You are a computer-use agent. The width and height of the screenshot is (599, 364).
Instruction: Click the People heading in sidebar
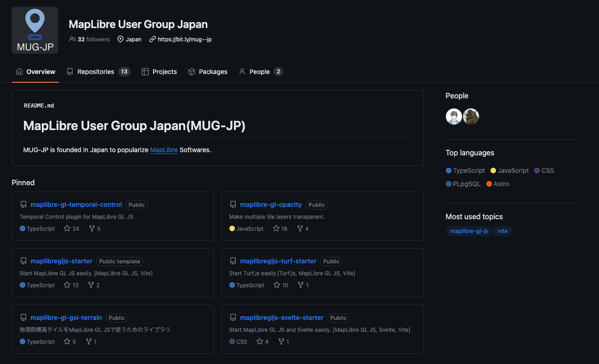pos(457,96)
